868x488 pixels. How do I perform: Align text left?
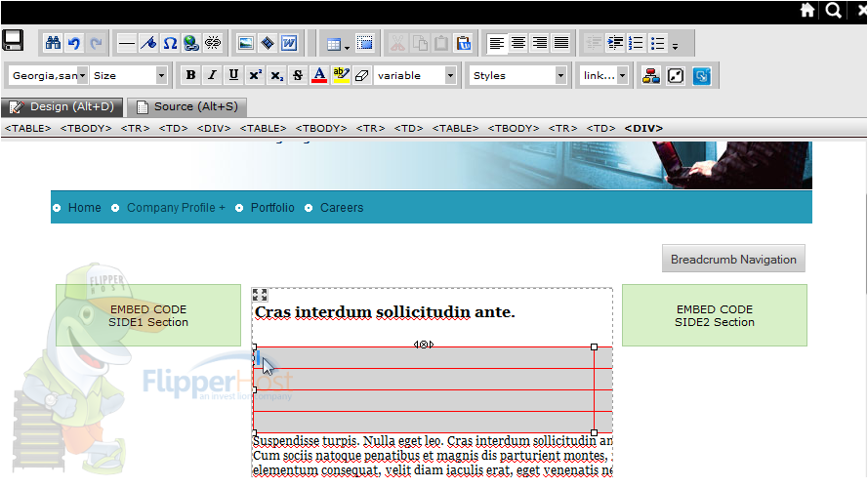(x=497, y=43)
